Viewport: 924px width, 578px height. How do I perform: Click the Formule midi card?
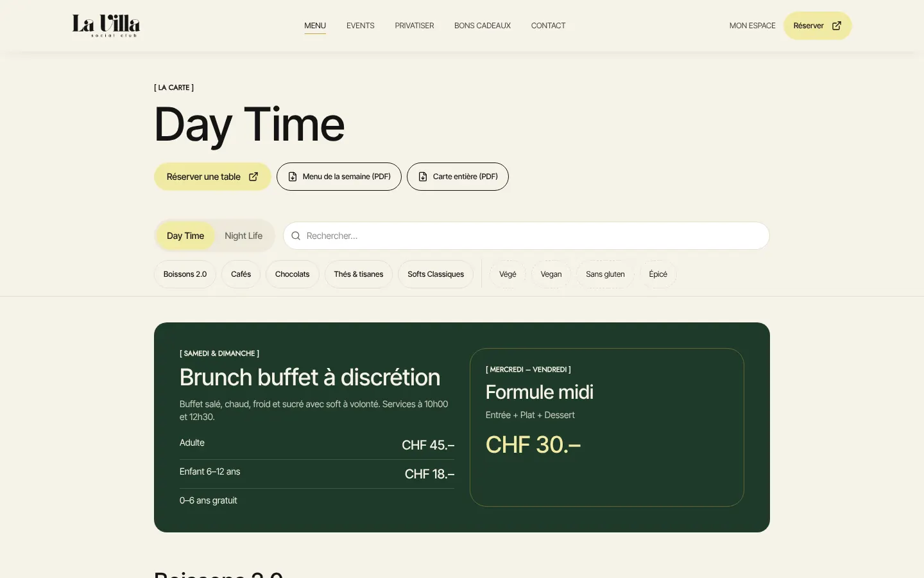(x=607, y=427)
